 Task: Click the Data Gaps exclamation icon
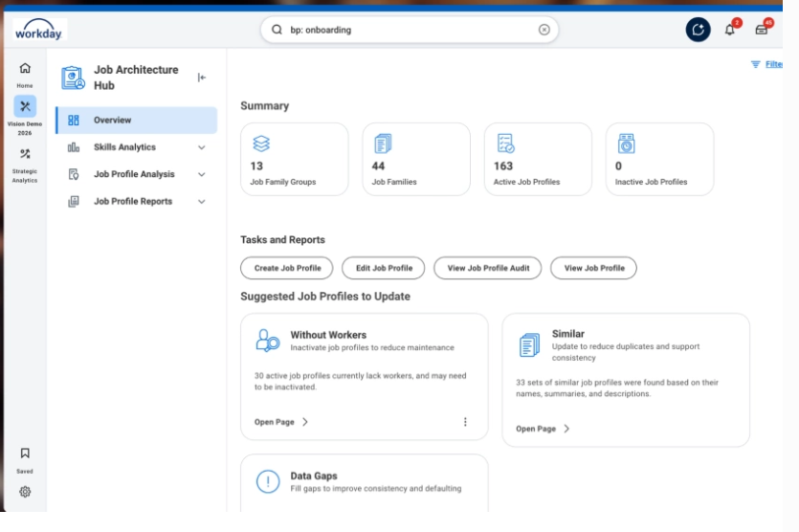pos(268,481)
